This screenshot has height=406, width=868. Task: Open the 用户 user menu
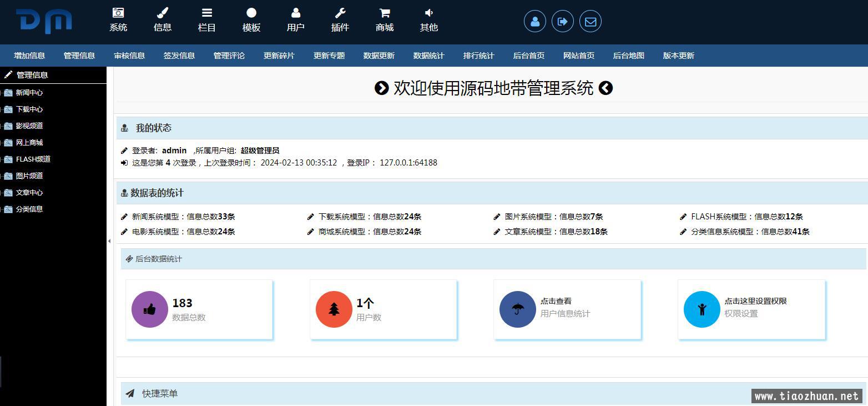click(296, 20)
